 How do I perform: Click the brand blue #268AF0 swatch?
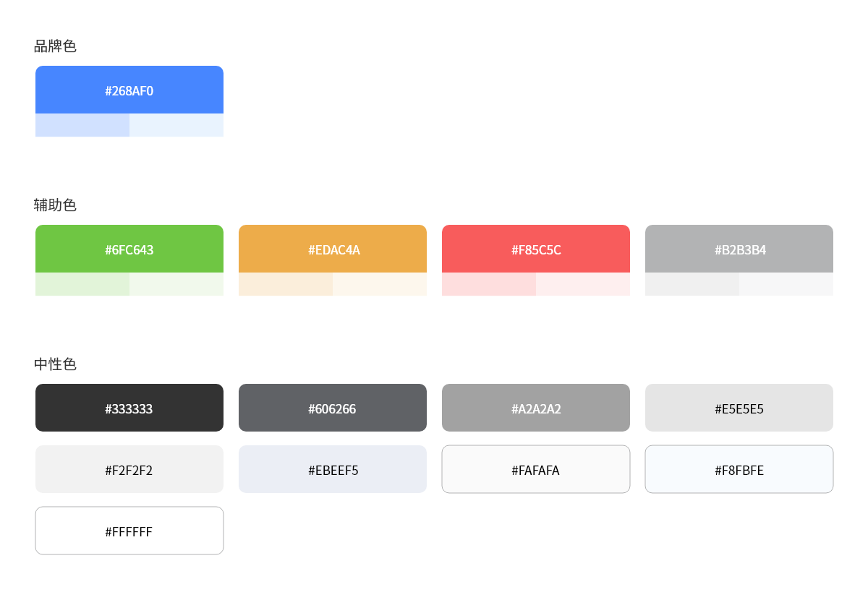click(129, 90)
